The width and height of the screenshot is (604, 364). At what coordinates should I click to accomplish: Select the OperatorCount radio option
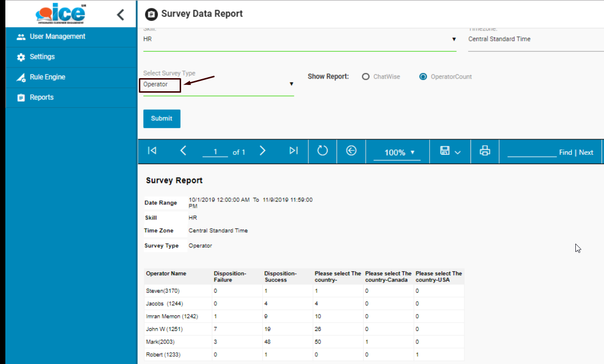pos(423,77)
